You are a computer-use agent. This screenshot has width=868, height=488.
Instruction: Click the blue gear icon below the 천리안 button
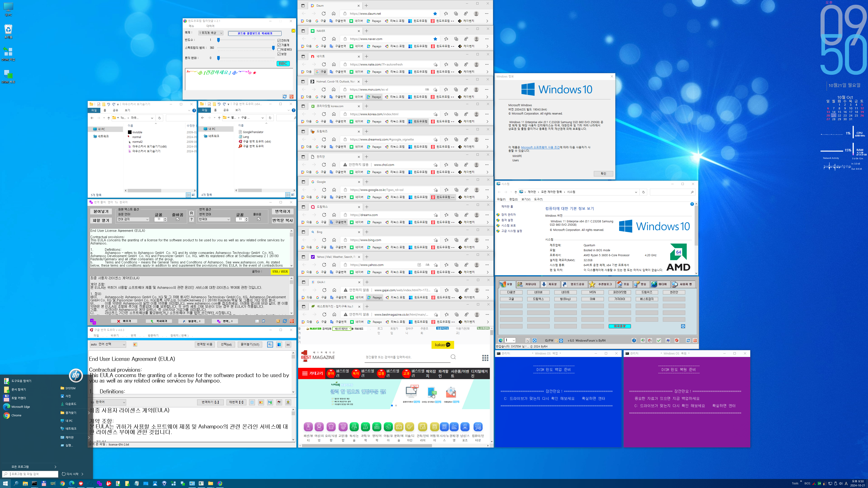(x=683, y=326)
